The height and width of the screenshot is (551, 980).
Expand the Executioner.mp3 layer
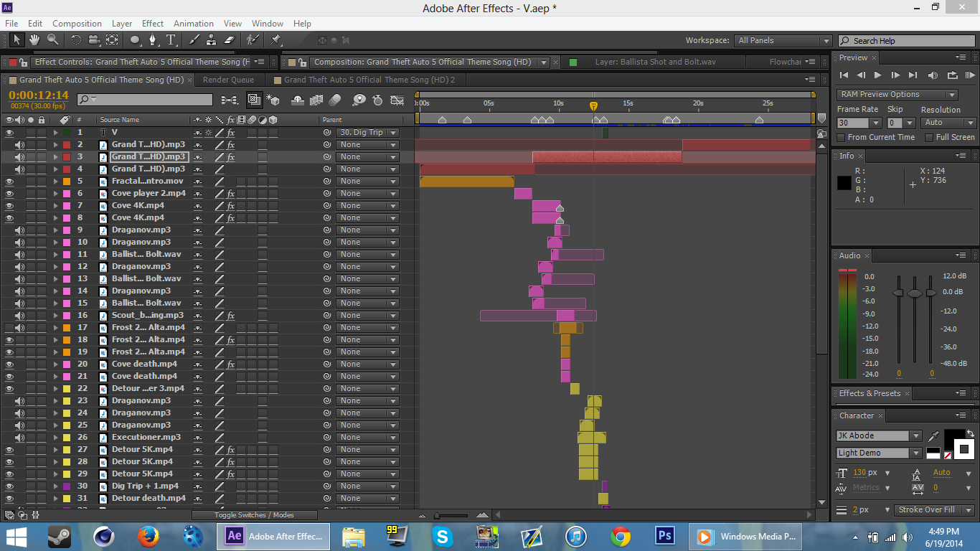[55, 438]
